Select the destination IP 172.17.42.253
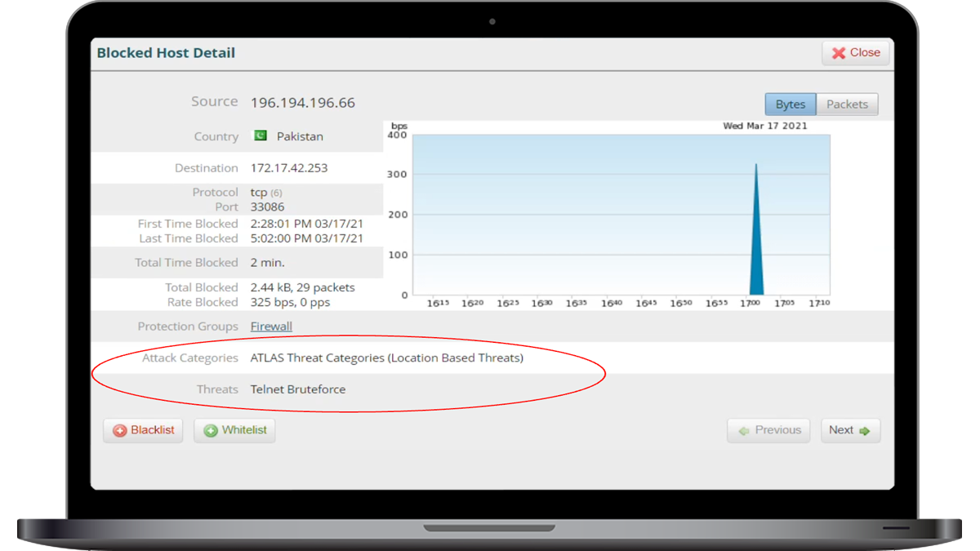 (289, 168)
